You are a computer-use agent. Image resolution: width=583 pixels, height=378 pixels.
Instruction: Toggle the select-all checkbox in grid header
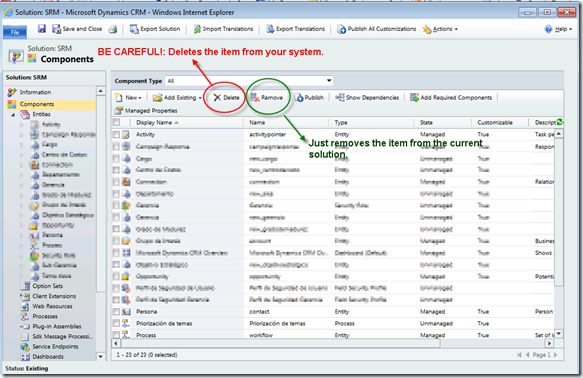[116, 122]
